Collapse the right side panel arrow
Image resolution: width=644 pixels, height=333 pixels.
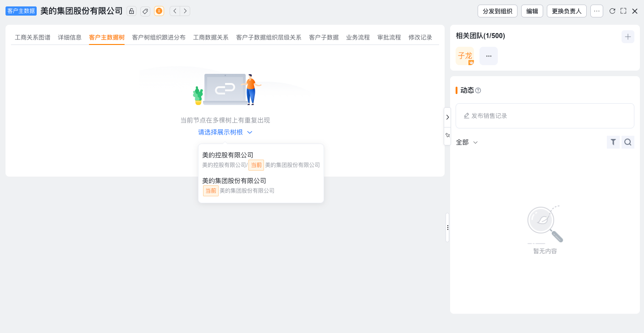447,117
